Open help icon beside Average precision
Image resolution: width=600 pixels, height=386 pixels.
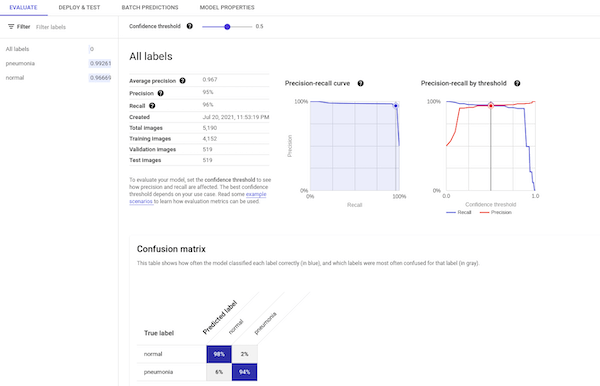tap(183, 81)
